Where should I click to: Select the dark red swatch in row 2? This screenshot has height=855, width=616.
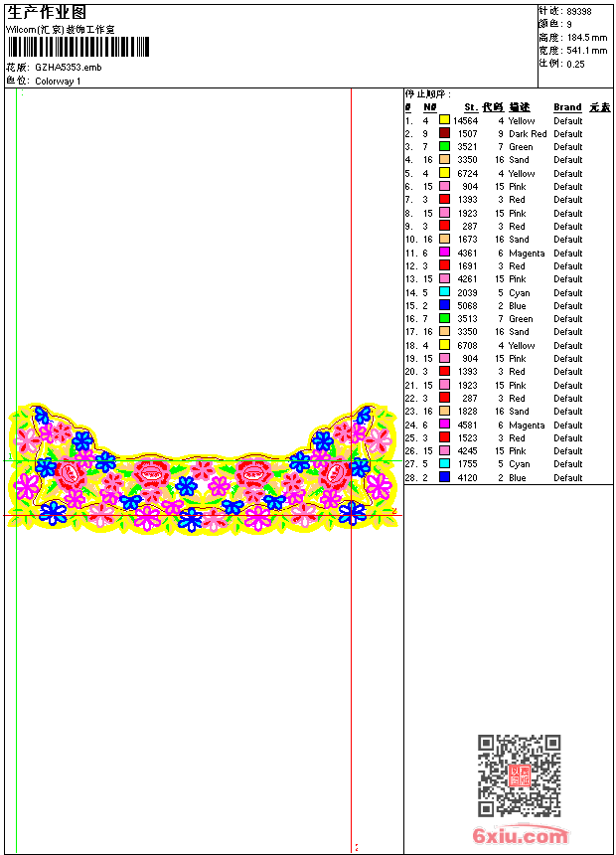click(444, 133)
